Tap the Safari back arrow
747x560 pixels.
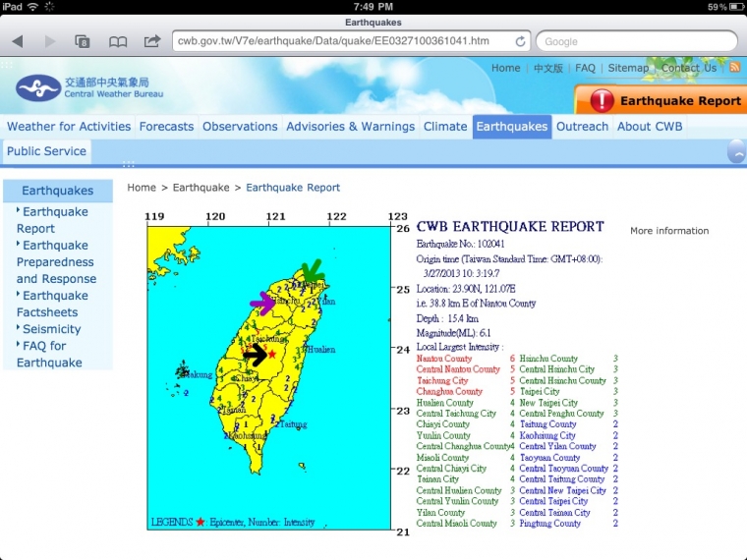click(x=18, y=41)
